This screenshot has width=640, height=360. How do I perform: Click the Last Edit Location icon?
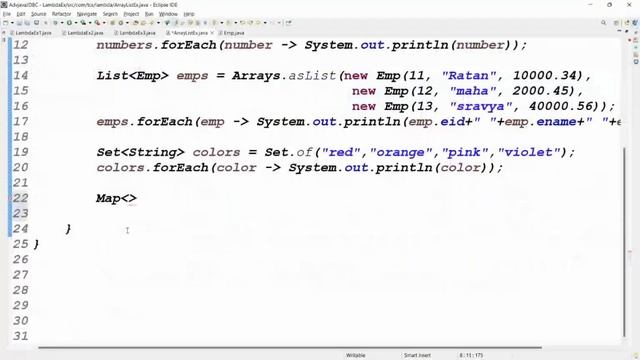242,23
